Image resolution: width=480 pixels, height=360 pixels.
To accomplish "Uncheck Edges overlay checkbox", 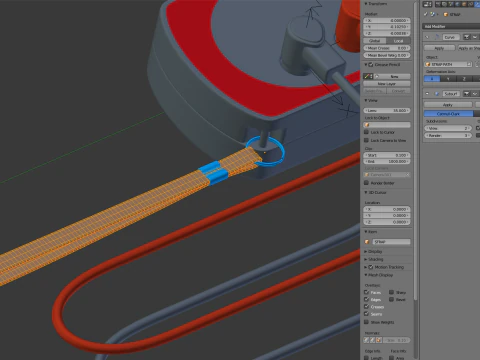I will point(366,299).
